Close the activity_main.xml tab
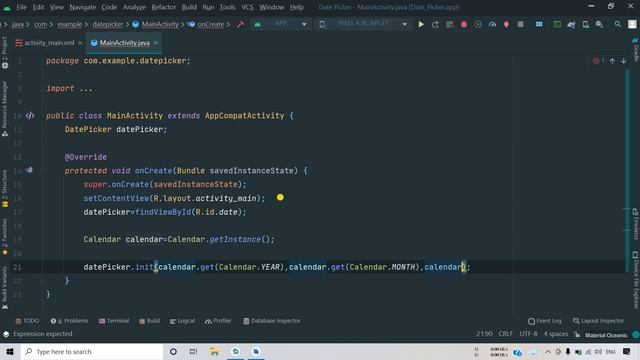Image resolution: width=640 pixels, height=360 pixels. point(80,43)
